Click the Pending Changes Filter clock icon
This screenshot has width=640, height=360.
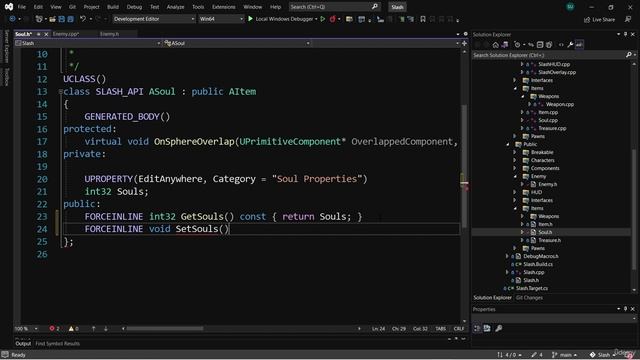click(517, 44)
